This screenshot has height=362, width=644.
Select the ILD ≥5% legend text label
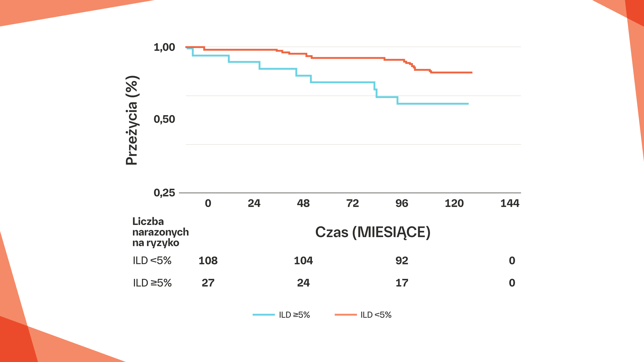pos(294,315)
